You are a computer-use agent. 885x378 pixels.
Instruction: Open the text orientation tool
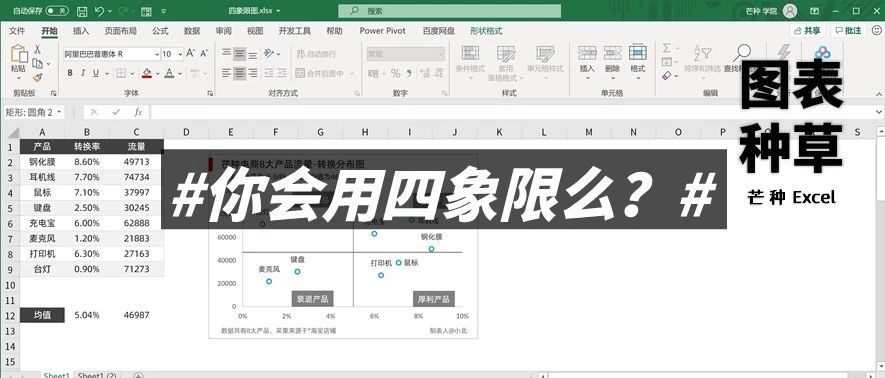click(x=269, y=53)
